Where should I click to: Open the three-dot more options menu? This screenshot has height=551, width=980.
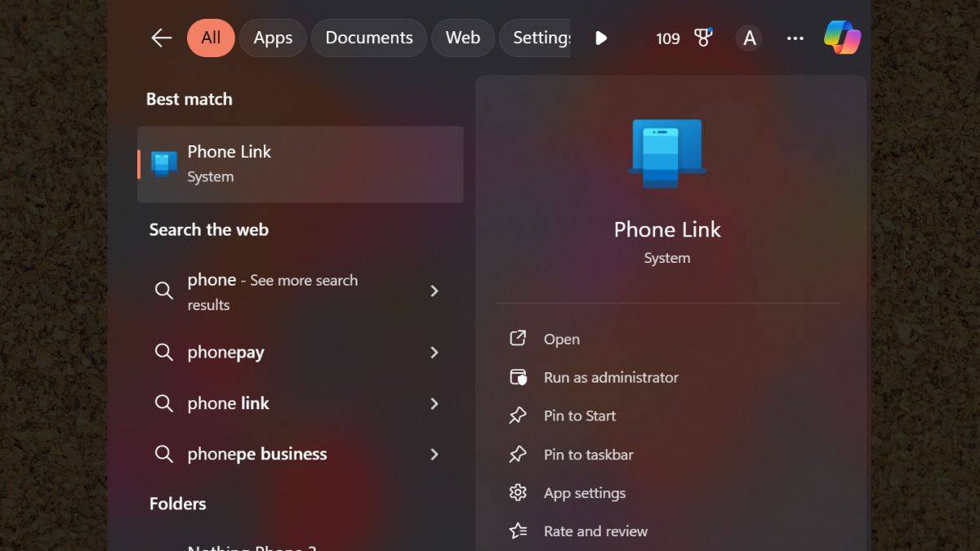[795, 38]
